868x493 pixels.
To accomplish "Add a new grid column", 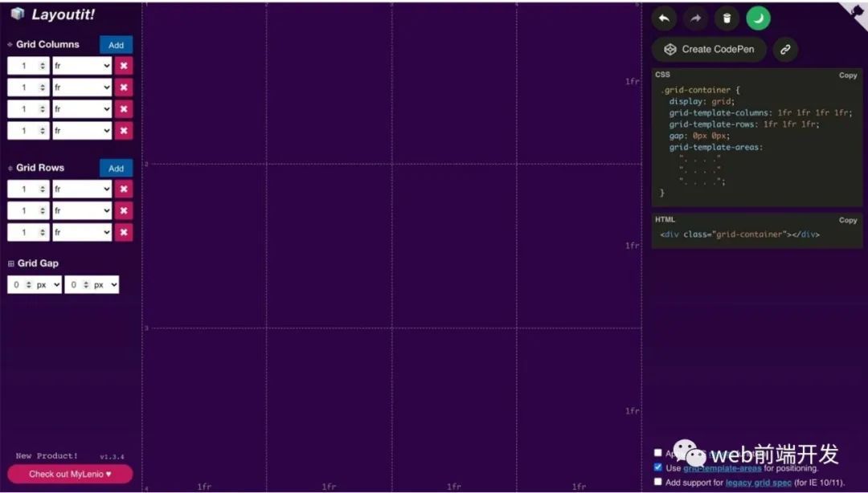I will point(116,45).
